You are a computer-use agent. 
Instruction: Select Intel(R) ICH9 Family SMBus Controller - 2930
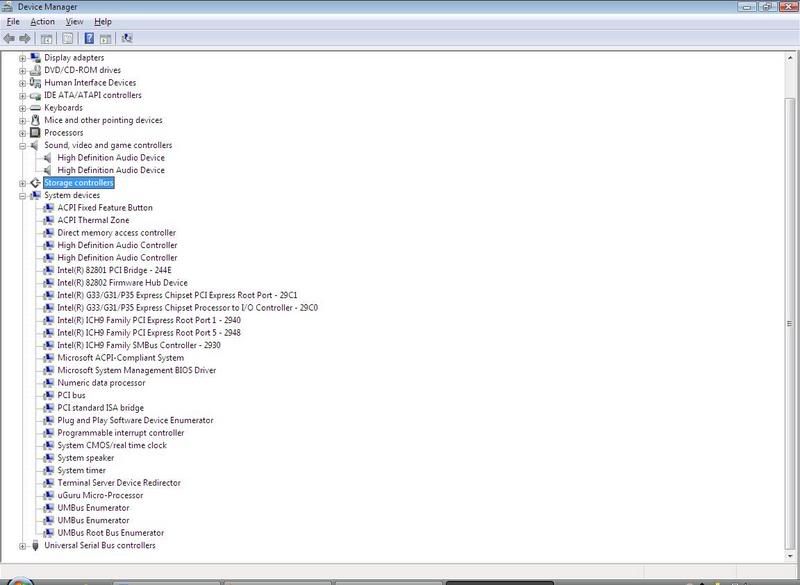tap(139, 345)
